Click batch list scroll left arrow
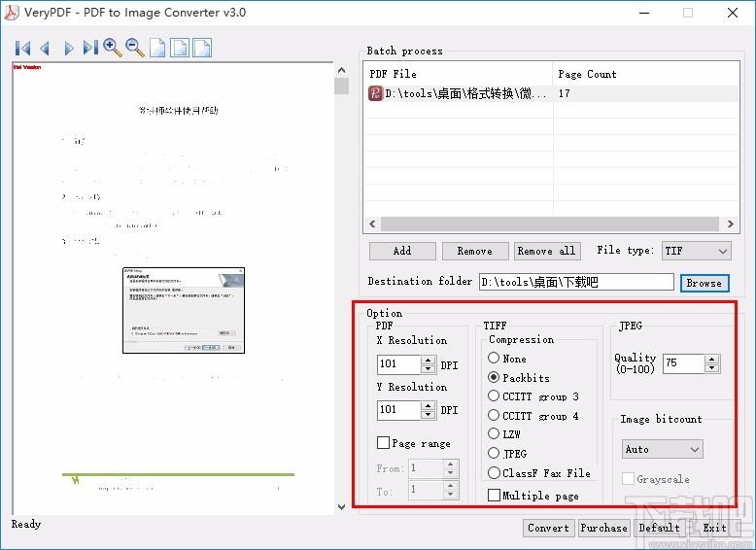This screenshot has width=756, height=550. coord(372,223)
